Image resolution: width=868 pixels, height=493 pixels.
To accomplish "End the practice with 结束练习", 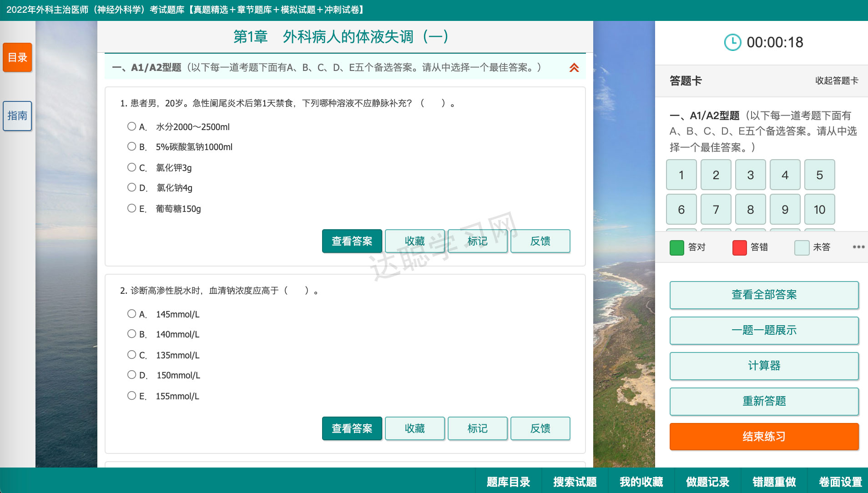I will point(764,437).
